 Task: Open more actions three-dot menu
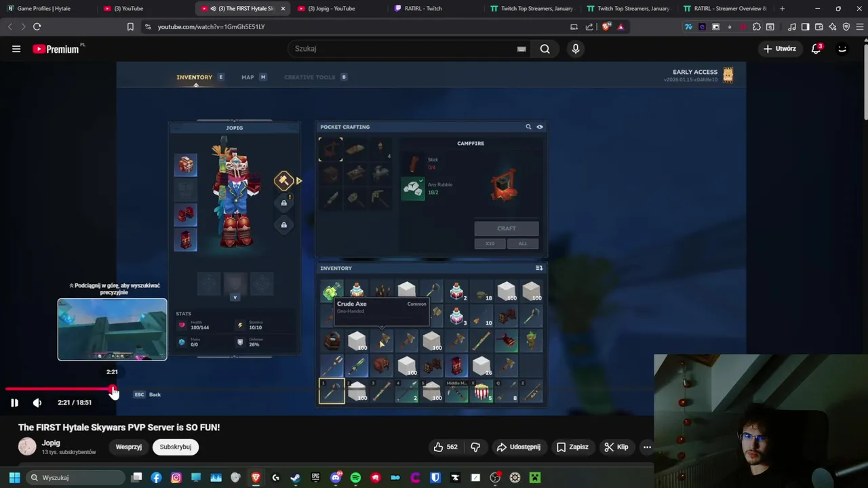tap(647, 447)
